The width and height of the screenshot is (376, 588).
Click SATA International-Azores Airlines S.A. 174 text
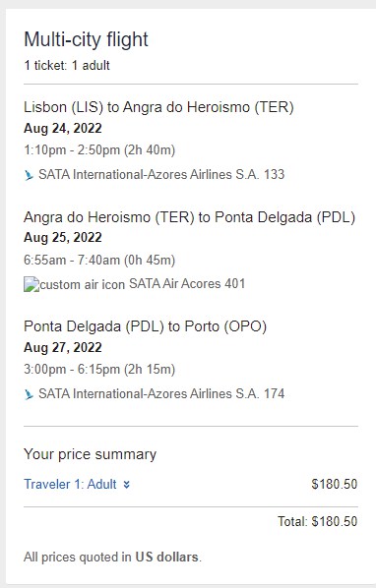coord(161,393)
